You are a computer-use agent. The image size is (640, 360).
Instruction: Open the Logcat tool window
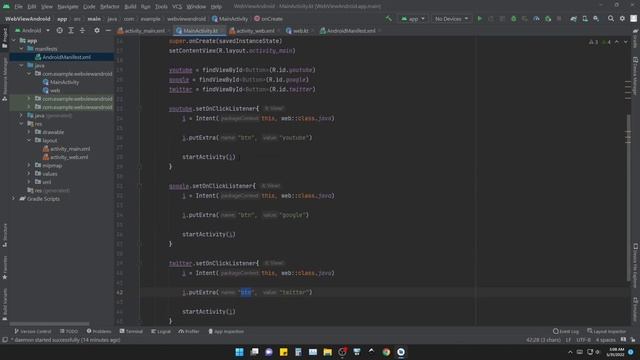point(161,331)
